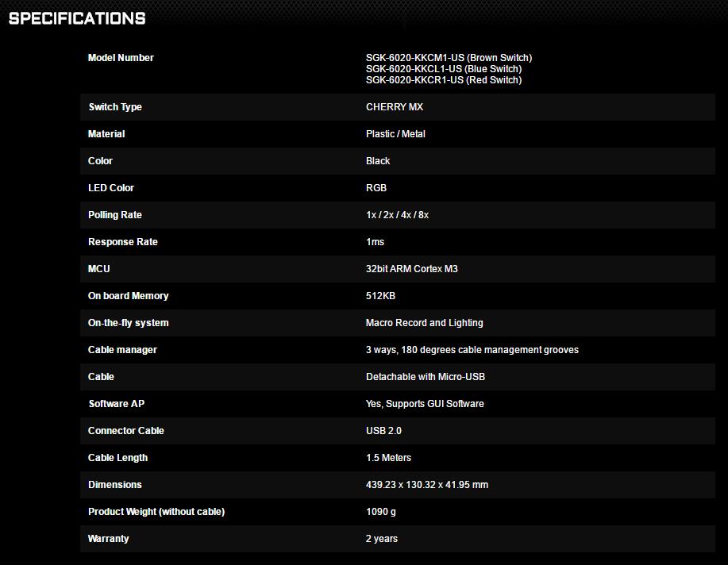This screenshot has height=565, width=728.
Task: Click the RGB value
Action: pyautogui.click(x=376, y=188)
